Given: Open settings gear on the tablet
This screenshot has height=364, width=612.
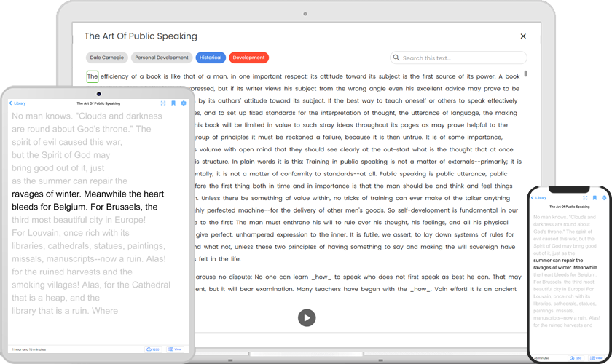Looking at the screenshot, I should [x=184, y=103].
